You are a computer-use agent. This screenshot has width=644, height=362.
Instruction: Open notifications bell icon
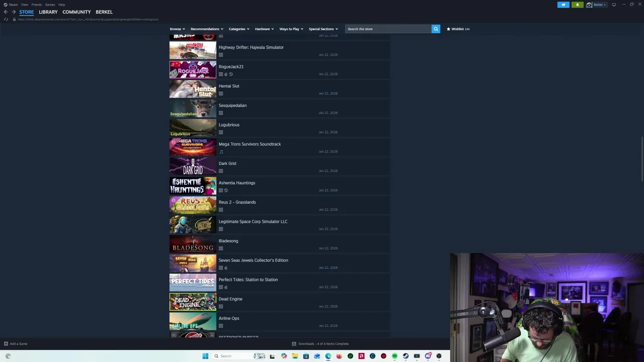(x=577, y=5)
